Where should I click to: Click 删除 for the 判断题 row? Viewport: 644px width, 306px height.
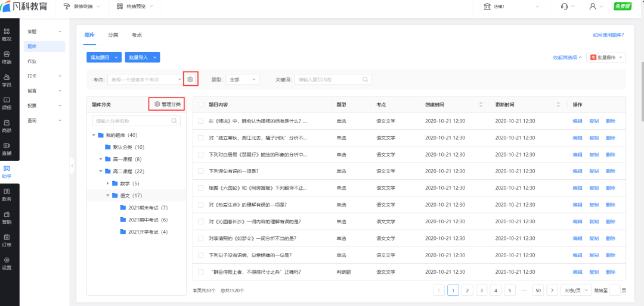(x=611, y=272)
